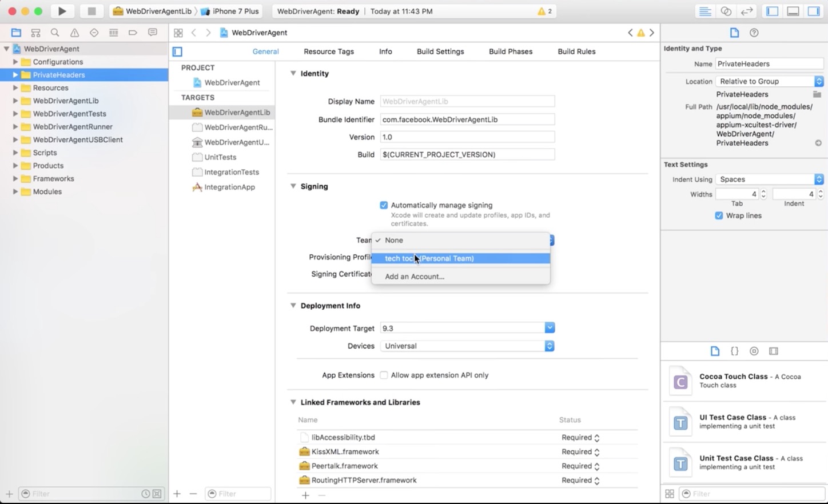The height and width of the screenshot is (504, 828).
Task: Adjust the Tab width stepper
Action: [x=763, y=194]
